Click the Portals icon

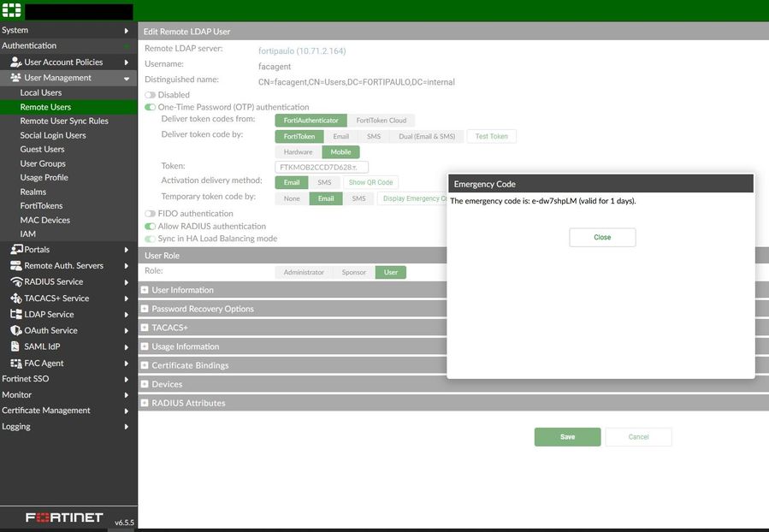tap(16, 249)
